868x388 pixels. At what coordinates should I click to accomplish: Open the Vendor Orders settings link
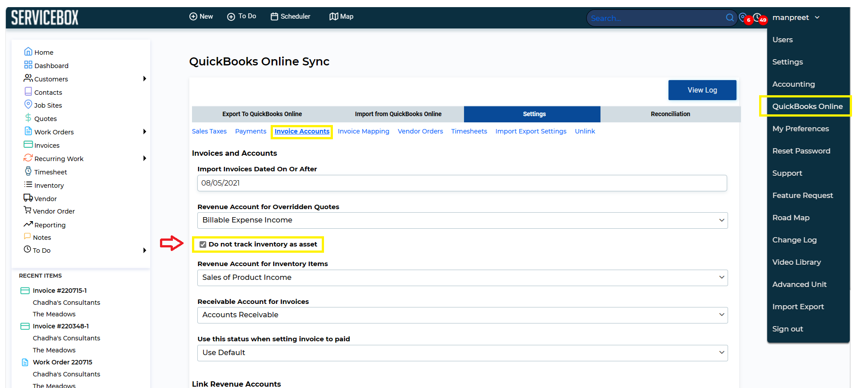click(x=420, y=131)
